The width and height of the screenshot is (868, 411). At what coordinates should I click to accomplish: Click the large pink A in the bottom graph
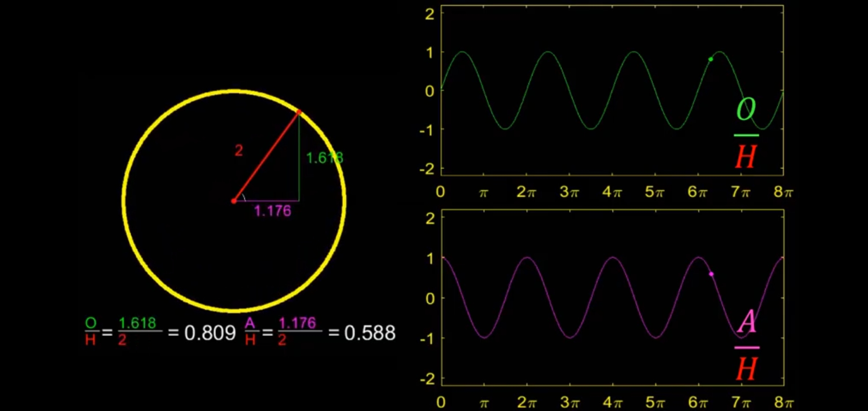[747, 322]
